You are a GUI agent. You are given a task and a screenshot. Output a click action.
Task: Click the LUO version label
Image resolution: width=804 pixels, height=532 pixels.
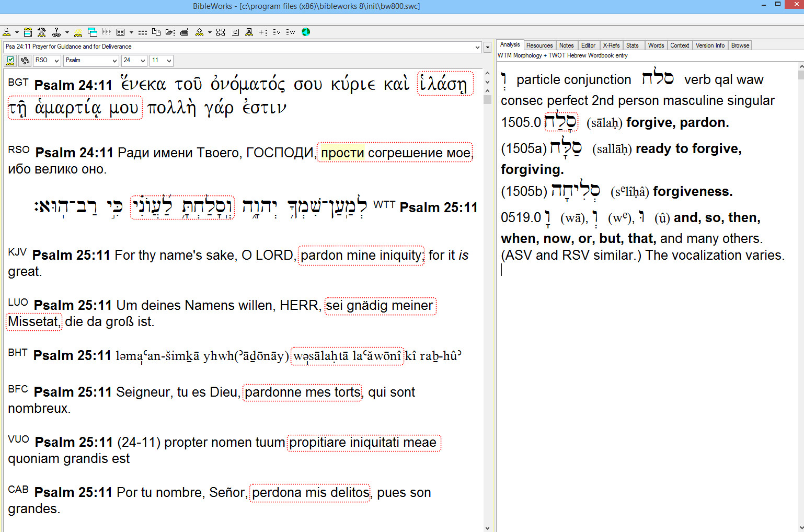(18, 302)
